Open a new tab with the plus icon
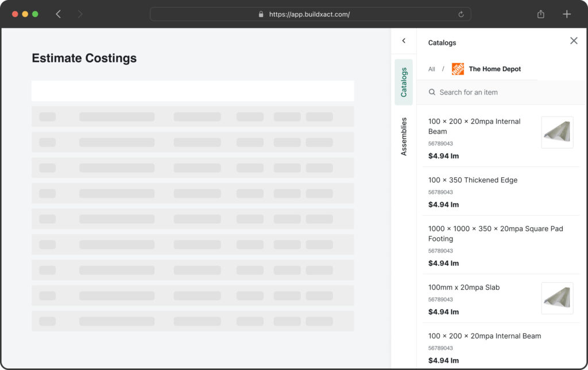588x370 pixels. (x=567, y=14)
